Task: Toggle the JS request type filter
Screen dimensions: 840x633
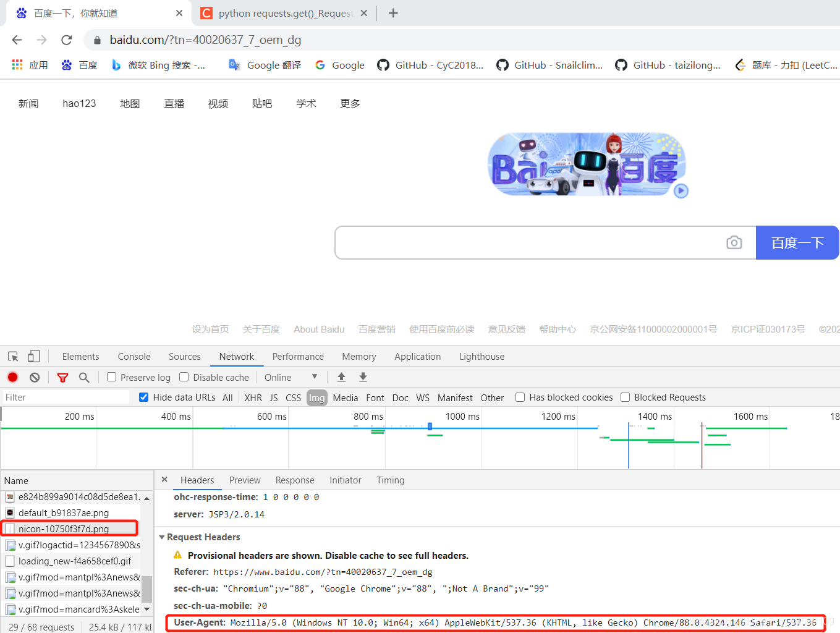Action: [274, 398]
